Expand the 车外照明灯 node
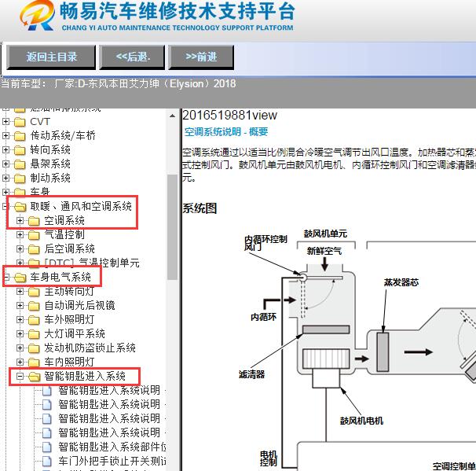This screenshot has width=476, height=471. point(20,319)
